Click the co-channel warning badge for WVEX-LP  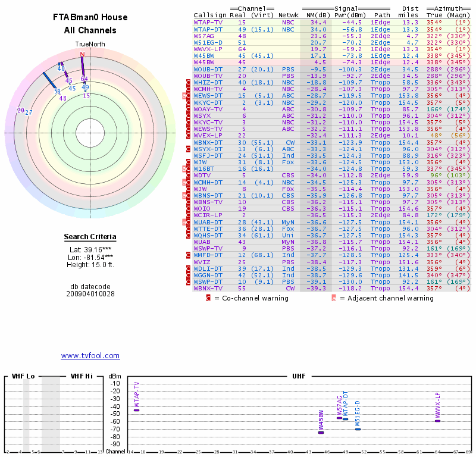[188, 136]
